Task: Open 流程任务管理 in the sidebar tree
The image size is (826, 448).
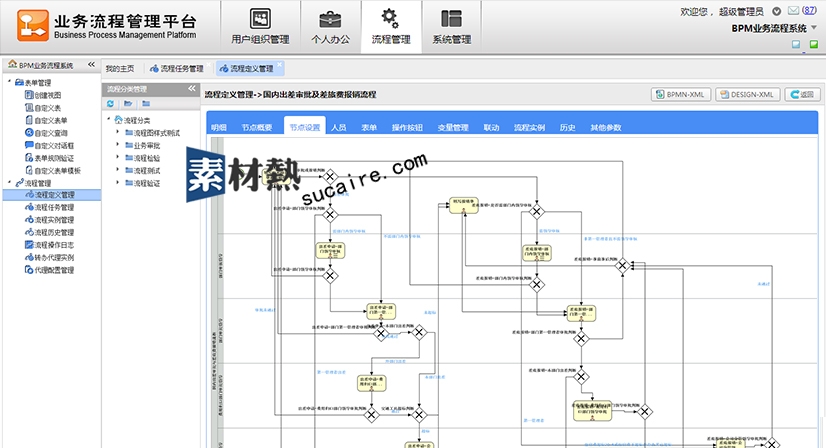Action: click(50, 207)
